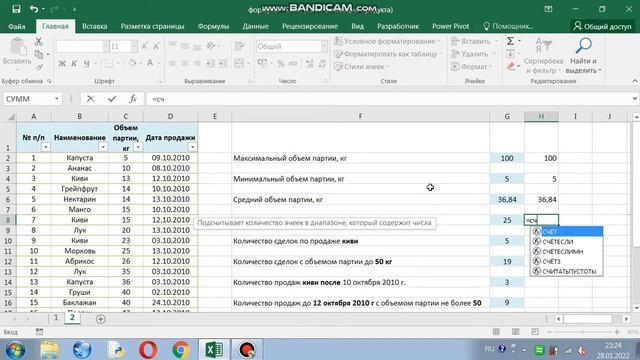
Task: Open Excel from the taskbar
Action: click(x=214, y=350)
